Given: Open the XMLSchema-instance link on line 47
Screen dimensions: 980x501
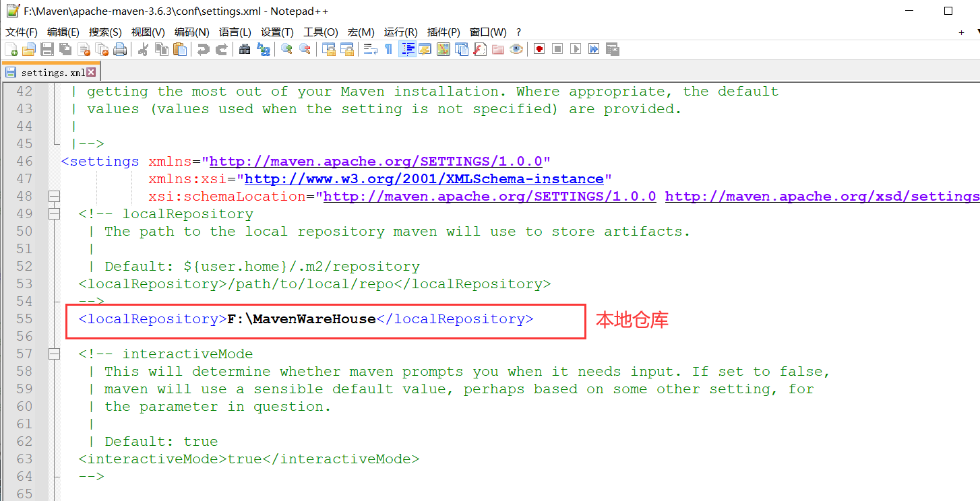Looking at the screenshot, I should pos(424,178).
